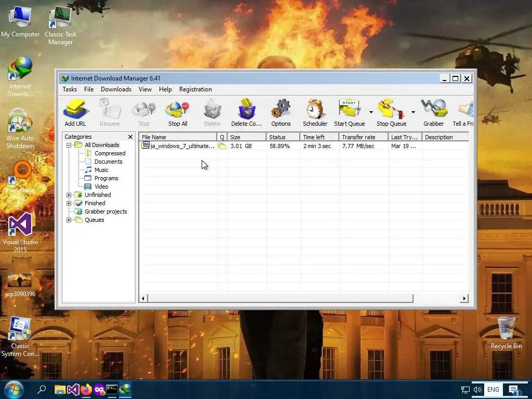
Task: Open the Recycle Bin desktop icon
Action: coord(506,332)
